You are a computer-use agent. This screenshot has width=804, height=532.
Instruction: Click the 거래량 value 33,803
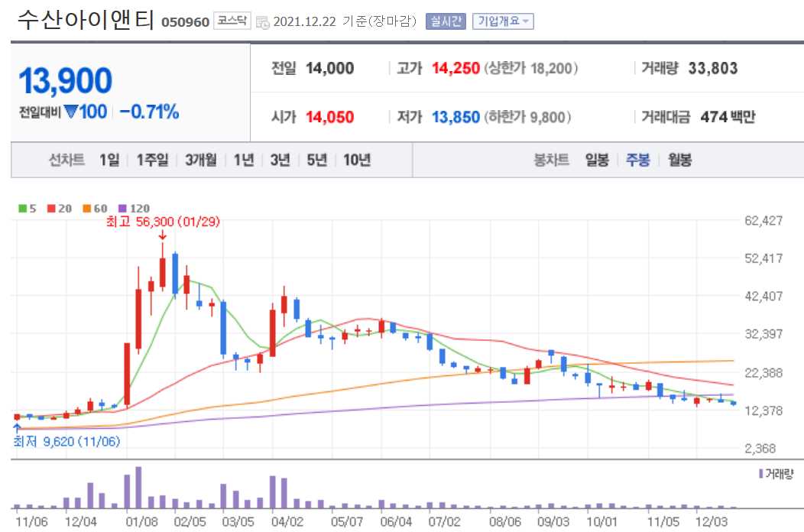[x=713, y=68]
